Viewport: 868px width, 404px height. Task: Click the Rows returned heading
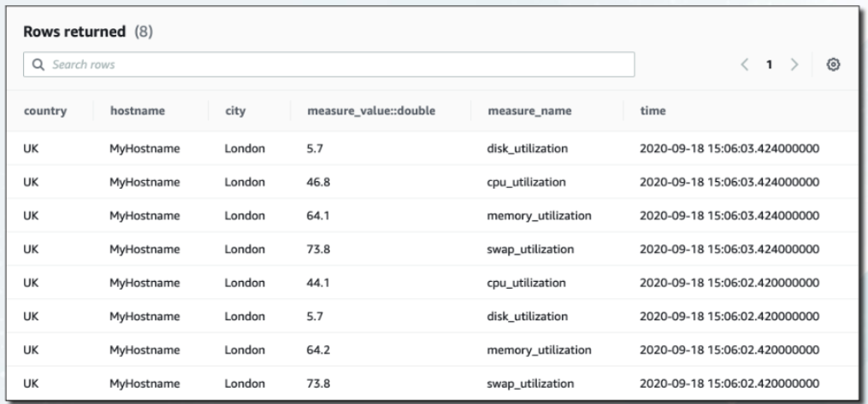coord(68,32)
